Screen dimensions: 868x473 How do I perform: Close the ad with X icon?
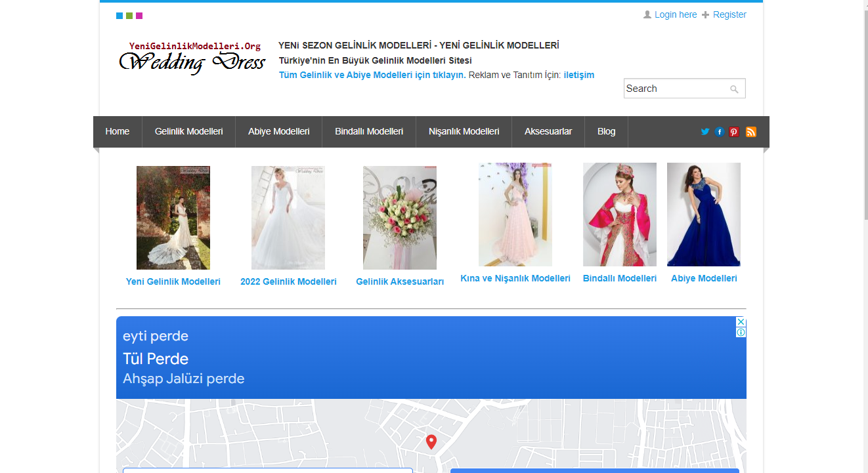[x=741, y=322]
